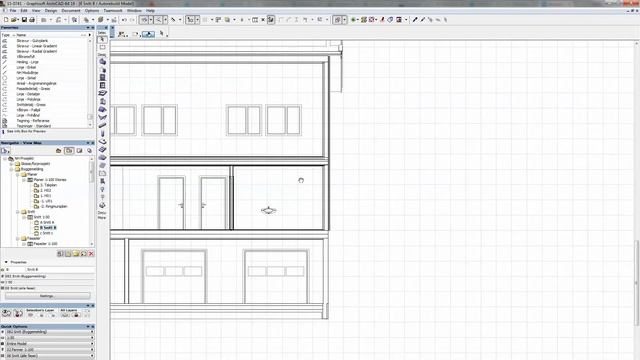This screenshot has height=360, width=640.
Task: Select 'A Snitt A' in Navigator
Action: (x=47, y=222)
